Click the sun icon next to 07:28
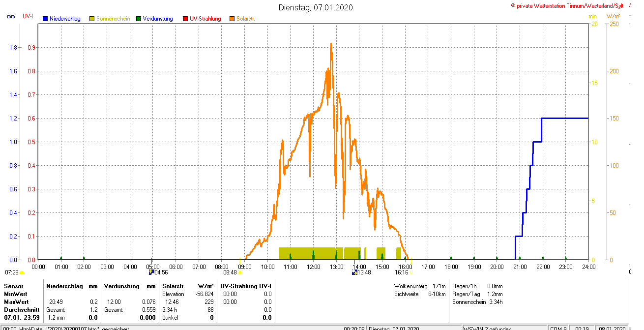This screenshot has height=330, width=644. pos(22,272)
